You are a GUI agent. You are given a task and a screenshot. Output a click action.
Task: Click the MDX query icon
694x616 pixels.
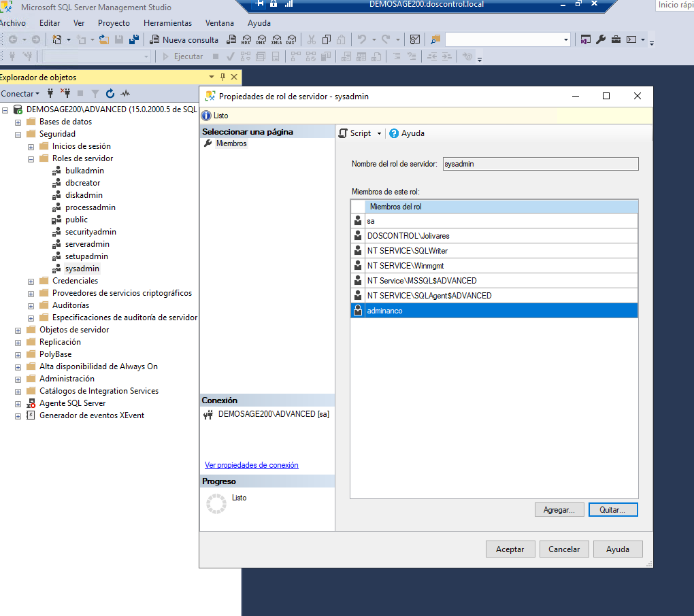246,40
